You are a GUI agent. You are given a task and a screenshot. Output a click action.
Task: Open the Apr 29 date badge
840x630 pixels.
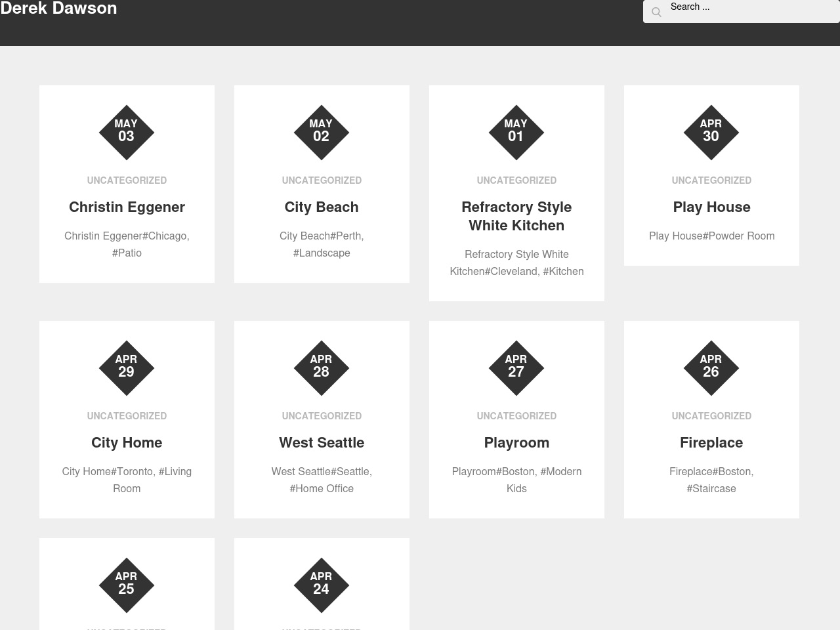[x=127, y=368]
